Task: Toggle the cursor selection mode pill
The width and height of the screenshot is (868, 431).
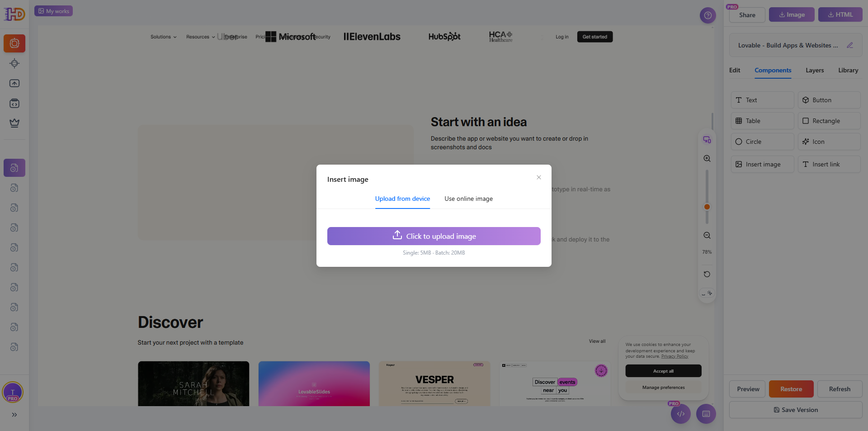Action: (x=707, y=294)
